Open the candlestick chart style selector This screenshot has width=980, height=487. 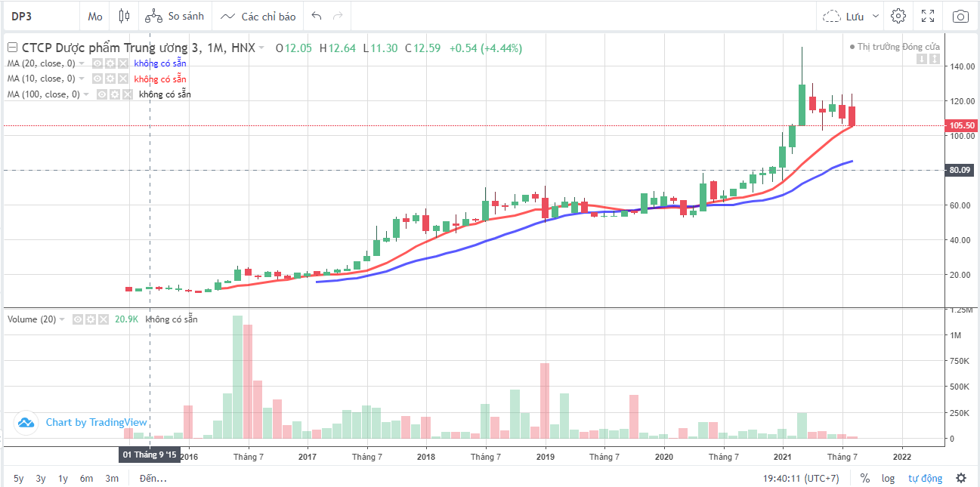125,16
